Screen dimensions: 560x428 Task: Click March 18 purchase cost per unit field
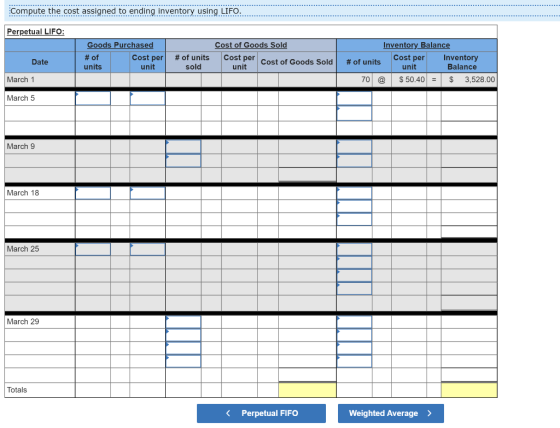[x=148, y=193]
